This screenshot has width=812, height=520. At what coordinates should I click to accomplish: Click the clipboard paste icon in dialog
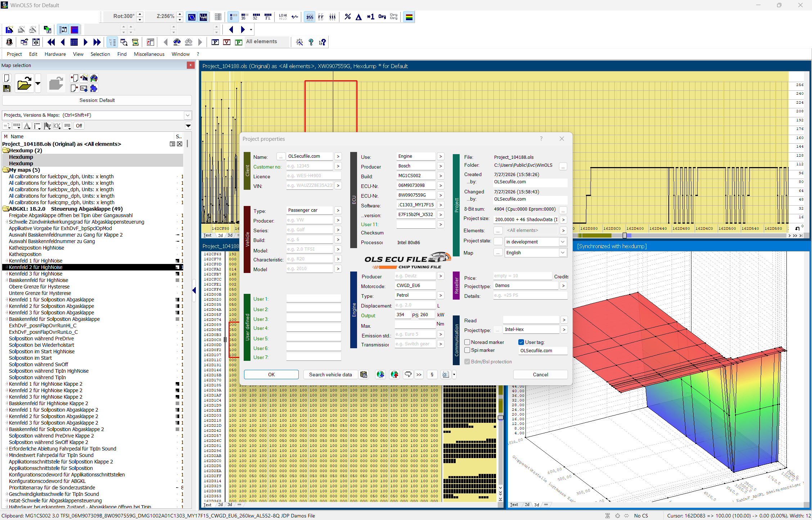(x=364, y=375)
